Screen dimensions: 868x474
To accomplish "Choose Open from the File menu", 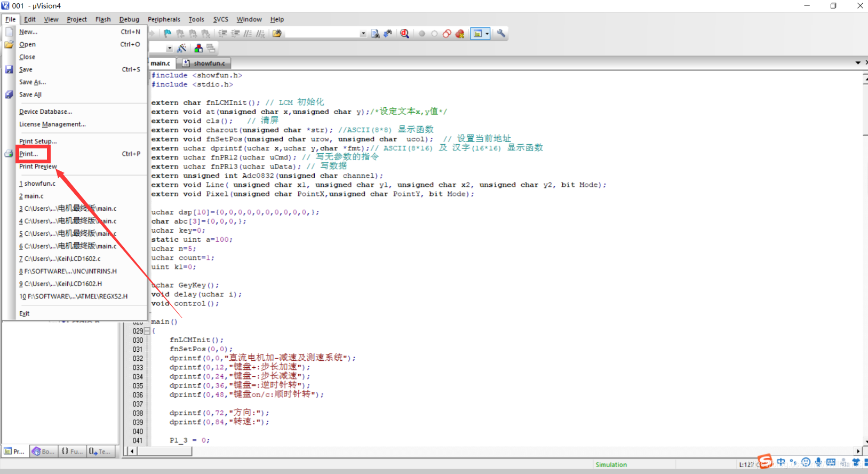I will click(x=75, y=44).
